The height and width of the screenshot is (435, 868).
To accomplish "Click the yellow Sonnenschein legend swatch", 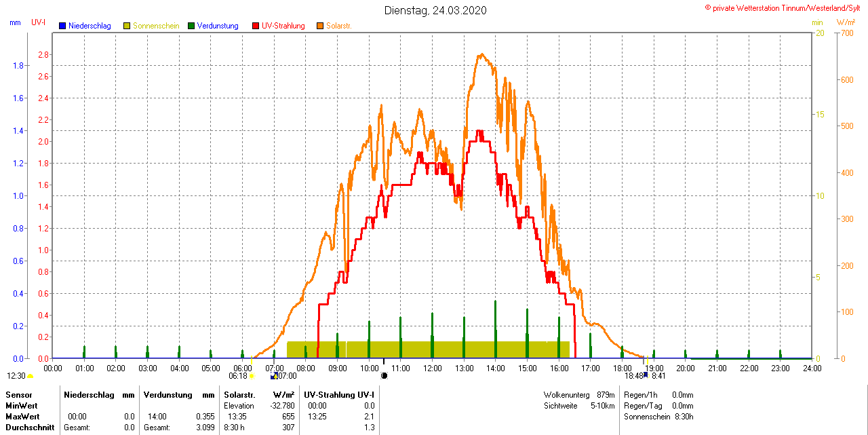I will coord(127,26).
